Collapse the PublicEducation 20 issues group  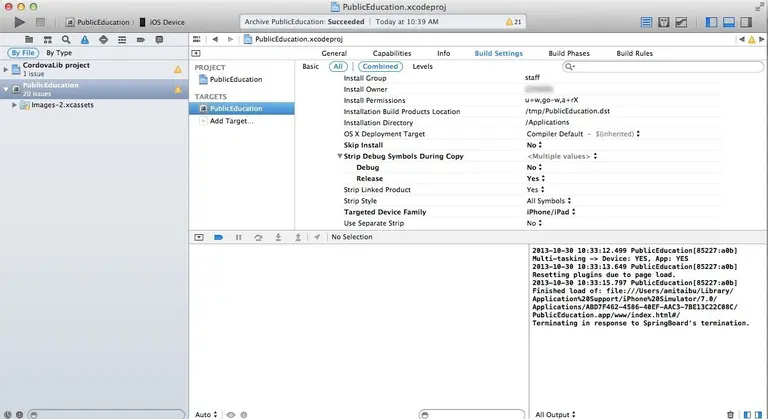click(x=6, y=89)
